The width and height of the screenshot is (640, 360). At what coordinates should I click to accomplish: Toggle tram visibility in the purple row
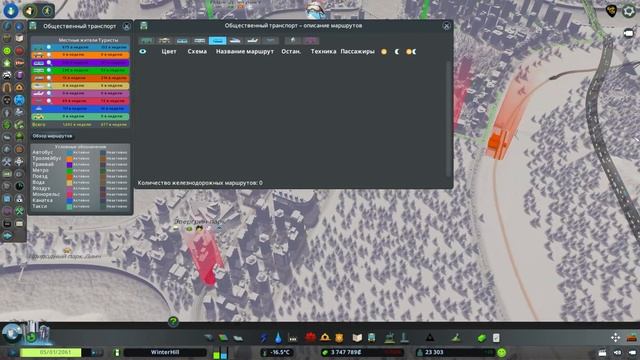coord(49,63)
